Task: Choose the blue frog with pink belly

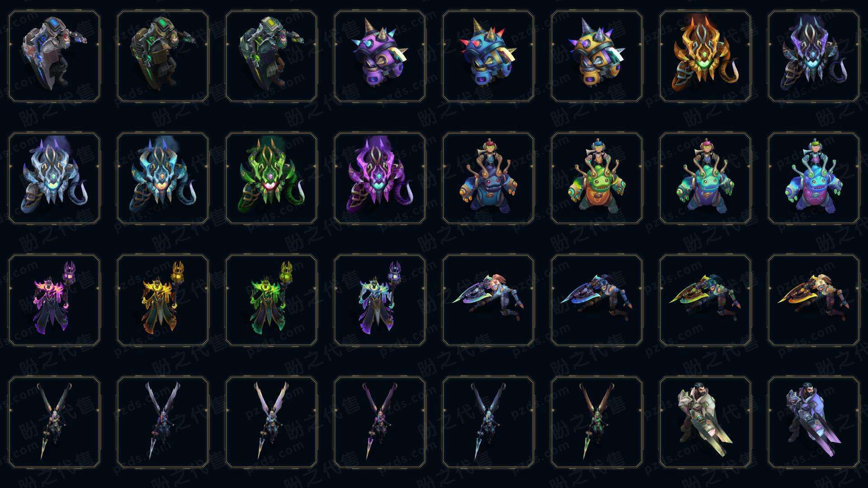Action: pyautogui.click(x=814, y=178)
